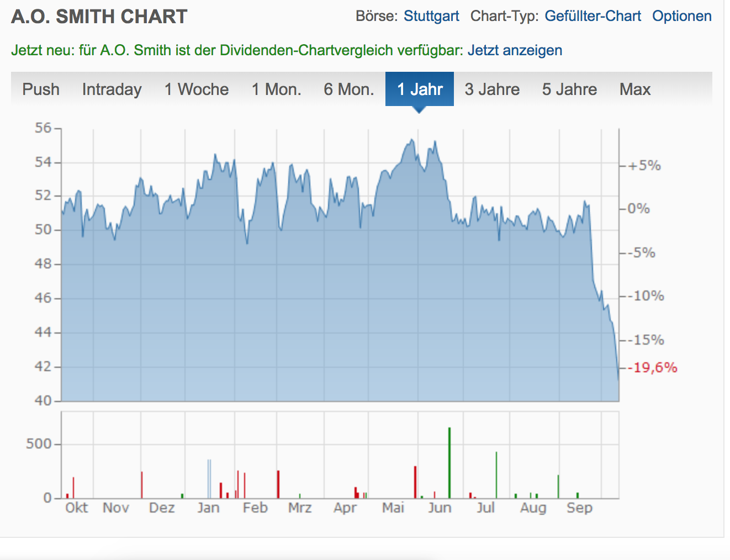730x560 pixels.
Task: Click the Sep label on the time axis
Action: [579, 508]
